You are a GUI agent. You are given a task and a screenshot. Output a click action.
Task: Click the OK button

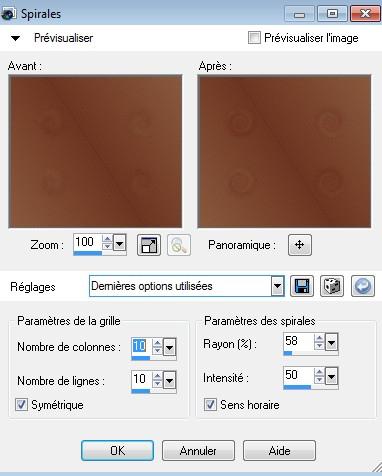pyautogui.click(x=117, y=451)
